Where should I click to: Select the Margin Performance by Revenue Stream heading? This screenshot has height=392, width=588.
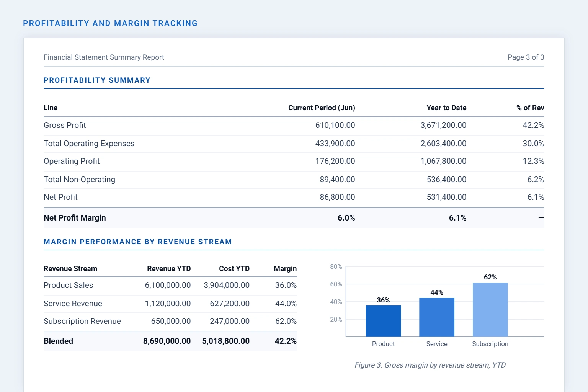(138, 242)
